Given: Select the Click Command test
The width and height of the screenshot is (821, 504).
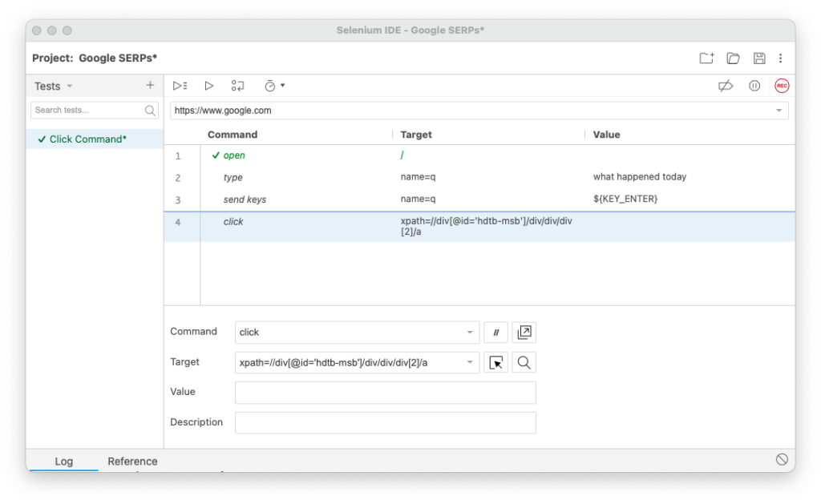Looking at the screenshot, I should point(95,139).
